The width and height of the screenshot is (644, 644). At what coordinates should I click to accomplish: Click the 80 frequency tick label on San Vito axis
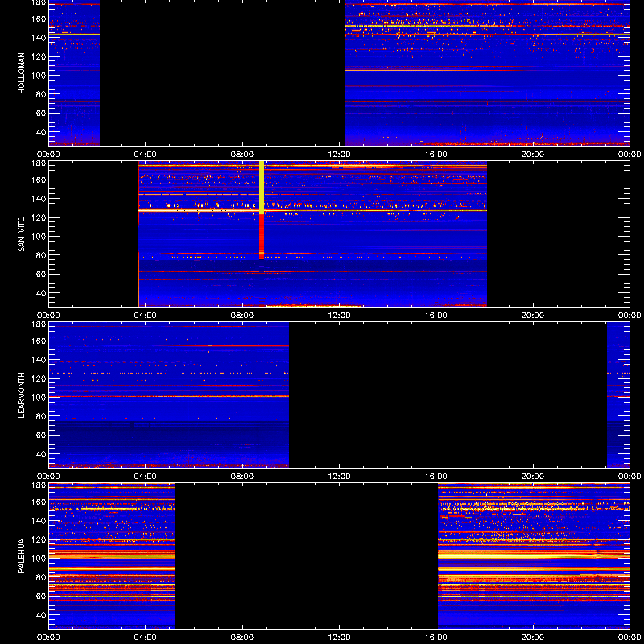[42, 255]
